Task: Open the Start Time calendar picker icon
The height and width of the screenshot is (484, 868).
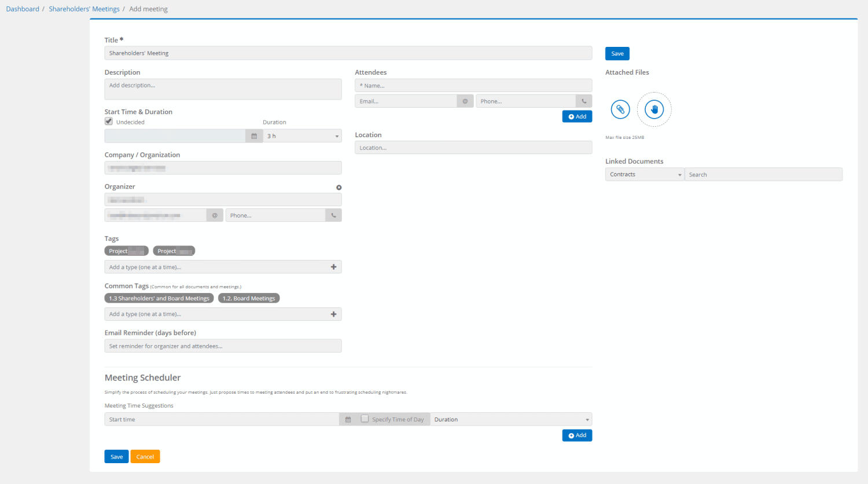Action: click(x=254, y=136)
